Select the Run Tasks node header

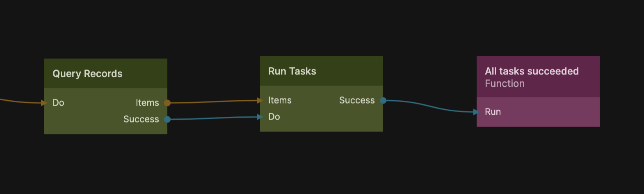click(x=292, y=71)
